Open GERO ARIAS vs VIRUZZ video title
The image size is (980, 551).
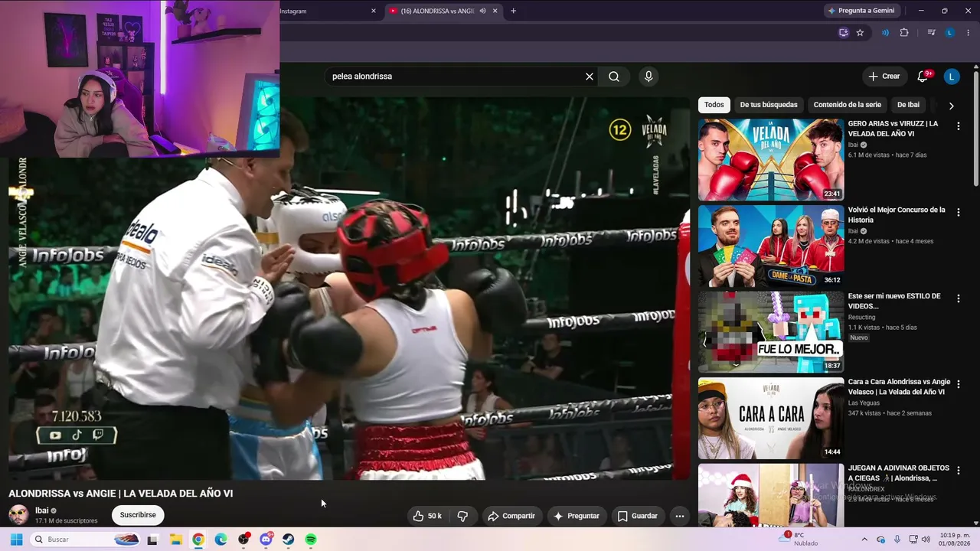click(x=893, y=129)
